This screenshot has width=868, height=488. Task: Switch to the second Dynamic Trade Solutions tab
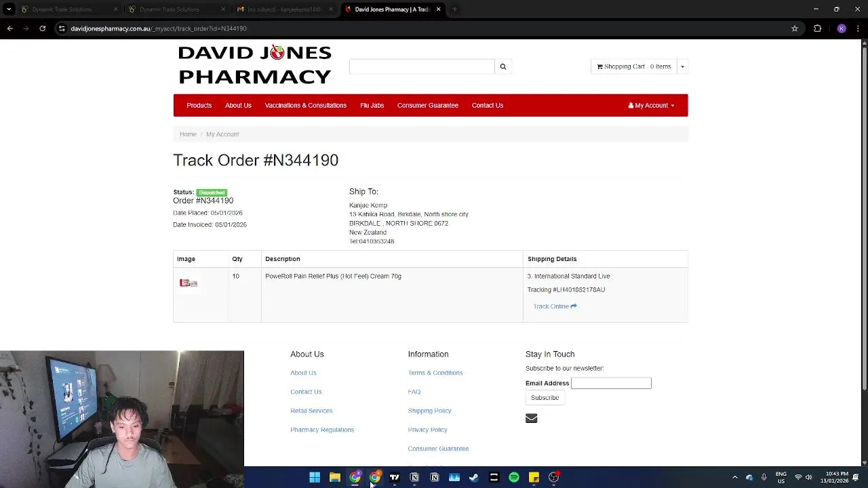(x=176, y=9)
